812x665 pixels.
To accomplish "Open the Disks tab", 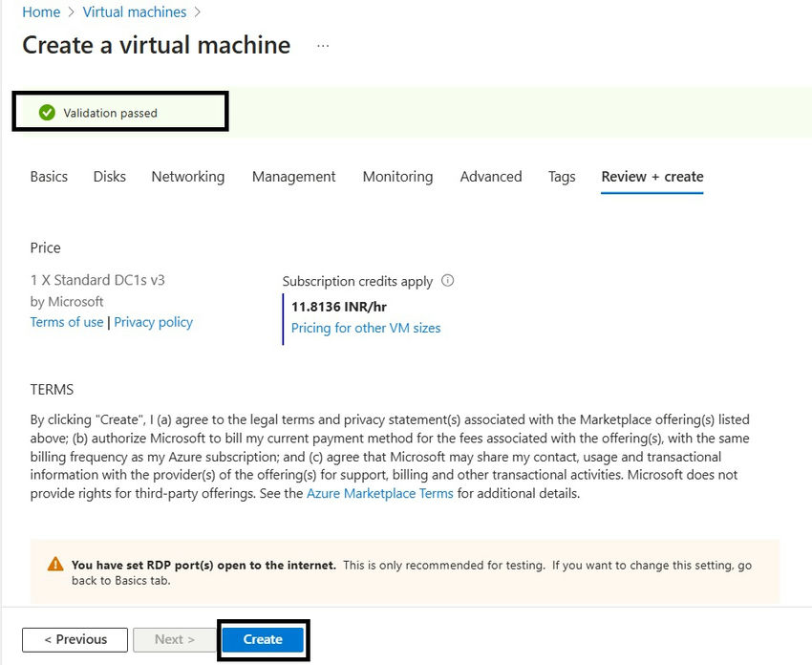I will click(x=110, y=177).
